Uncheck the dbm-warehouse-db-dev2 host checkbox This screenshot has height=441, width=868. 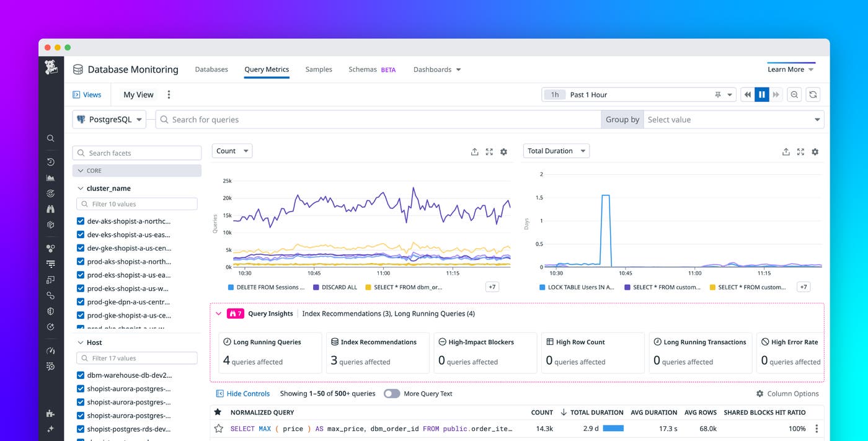pyautogui.click(x=80, y=375)
